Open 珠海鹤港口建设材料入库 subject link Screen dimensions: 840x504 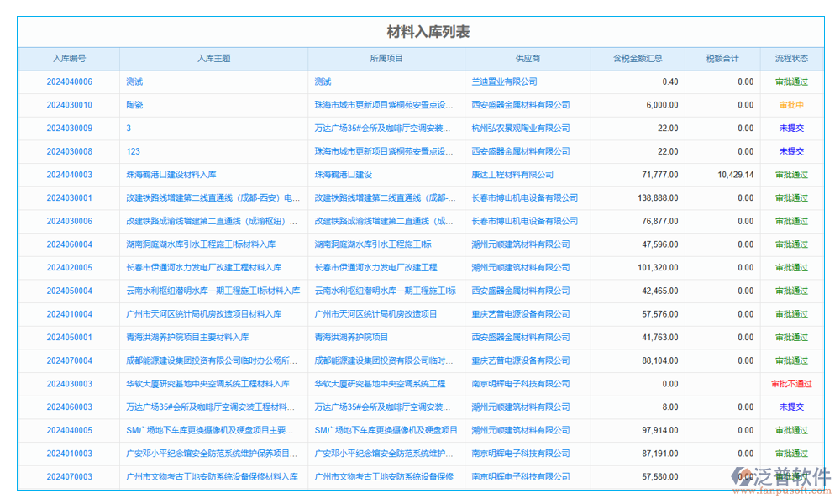[171, 175]
